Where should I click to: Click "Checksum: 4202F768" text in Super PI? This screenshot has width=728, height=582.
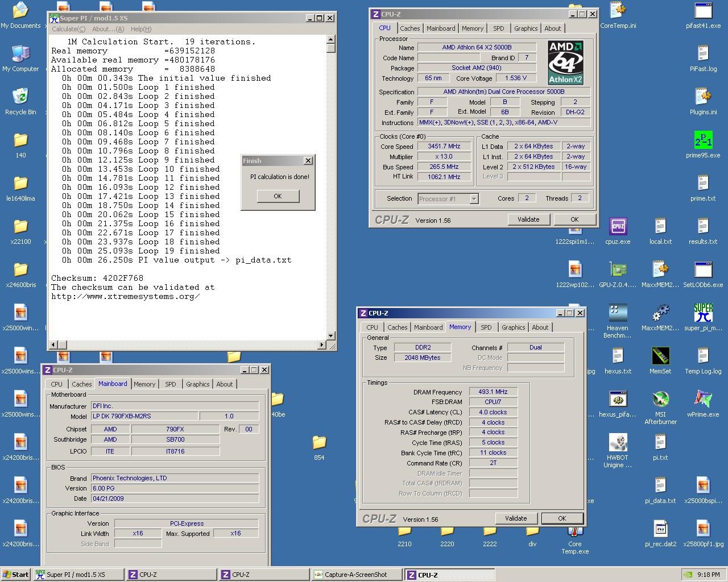click(97, 278)
